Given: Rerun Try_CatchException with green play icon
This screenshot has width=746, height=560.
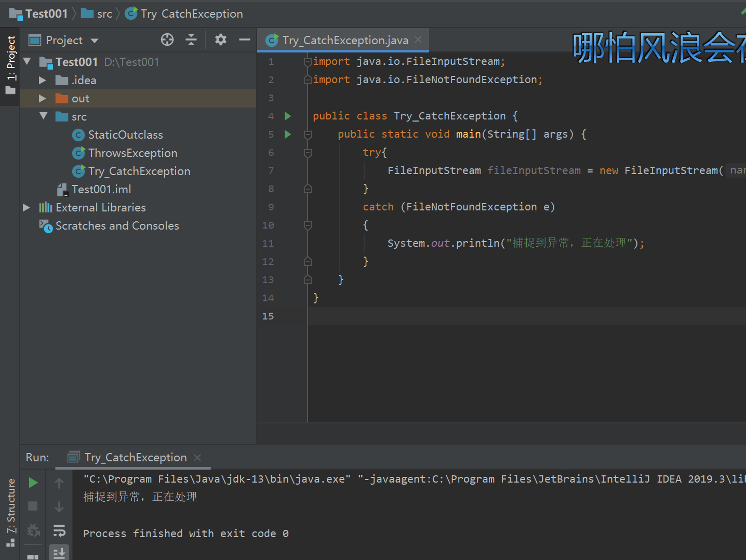Looking at the screenshot, I should click(x=33, y=483).
